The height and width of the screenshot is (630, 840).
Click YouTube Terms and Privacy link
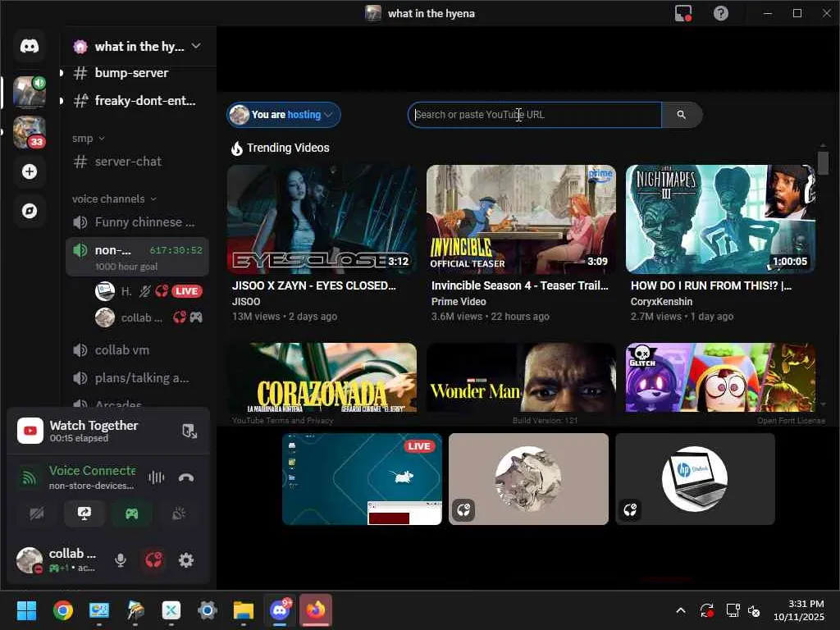pyautogui.click(x=282, y=421)
